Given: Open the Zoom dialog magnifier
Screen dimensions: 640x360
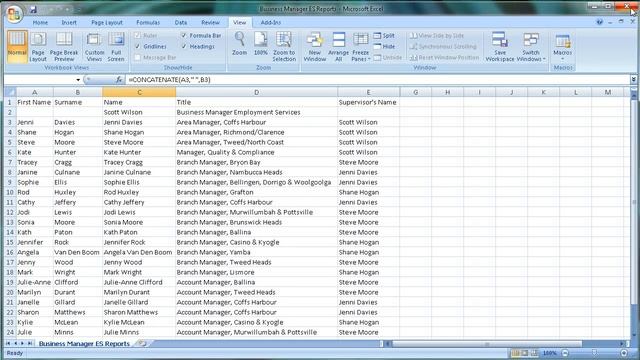Looking at the screenshot, I should click(x=240, y=44).
